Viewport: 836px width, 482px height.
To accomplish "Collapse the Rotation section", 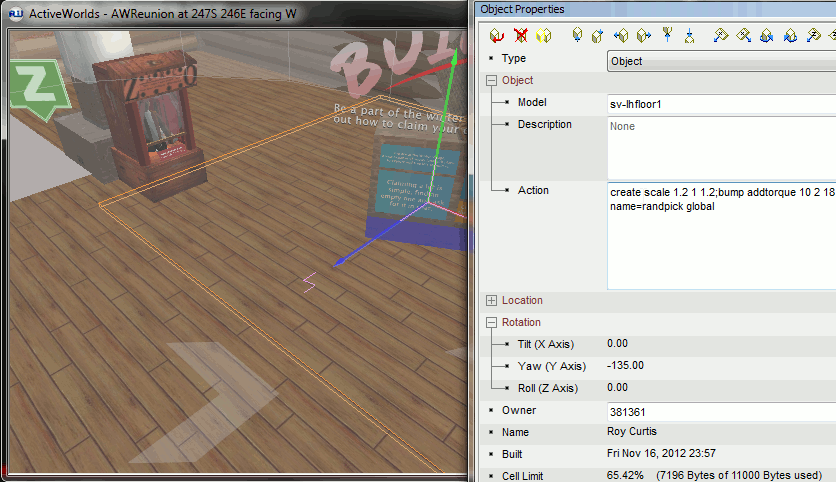I will pos(491,322).
